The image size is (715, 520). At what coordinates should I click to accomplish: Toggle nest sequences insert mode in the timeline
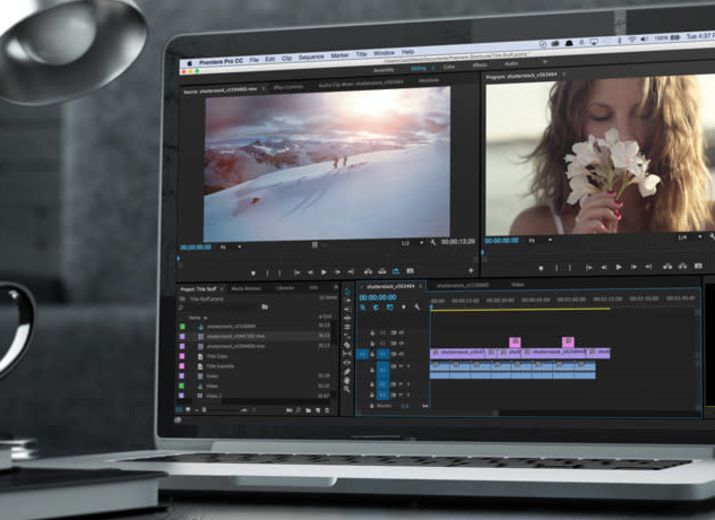[363, 307]
